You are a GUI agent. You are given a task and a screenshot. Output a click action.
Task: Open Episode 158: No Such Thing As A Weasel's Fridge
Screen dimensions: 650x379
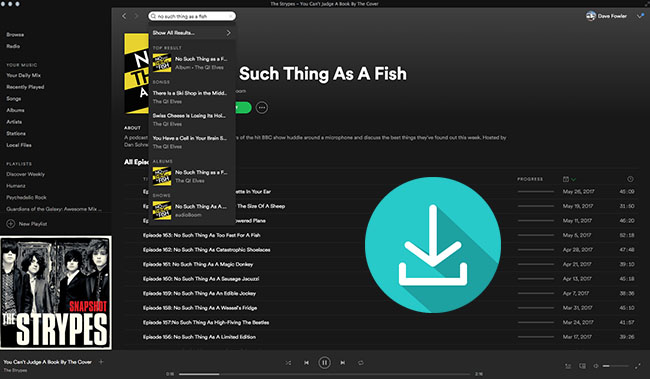[x=200, y=308]
